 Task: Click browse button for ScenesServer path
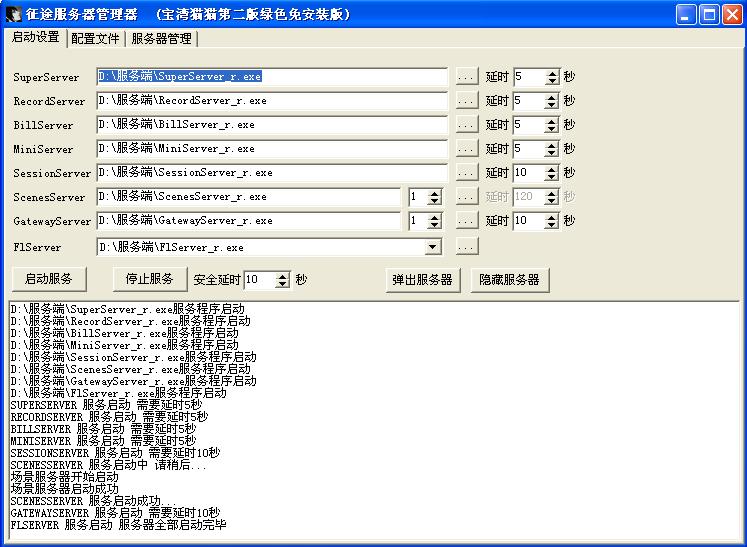[x=466, y=196]
